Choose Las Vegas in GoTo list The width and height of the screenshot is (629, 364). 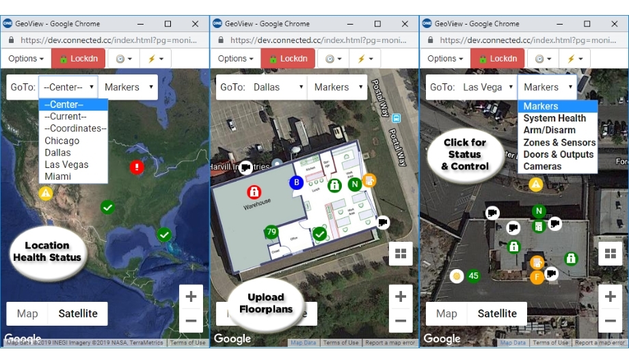tap(73, 165)
